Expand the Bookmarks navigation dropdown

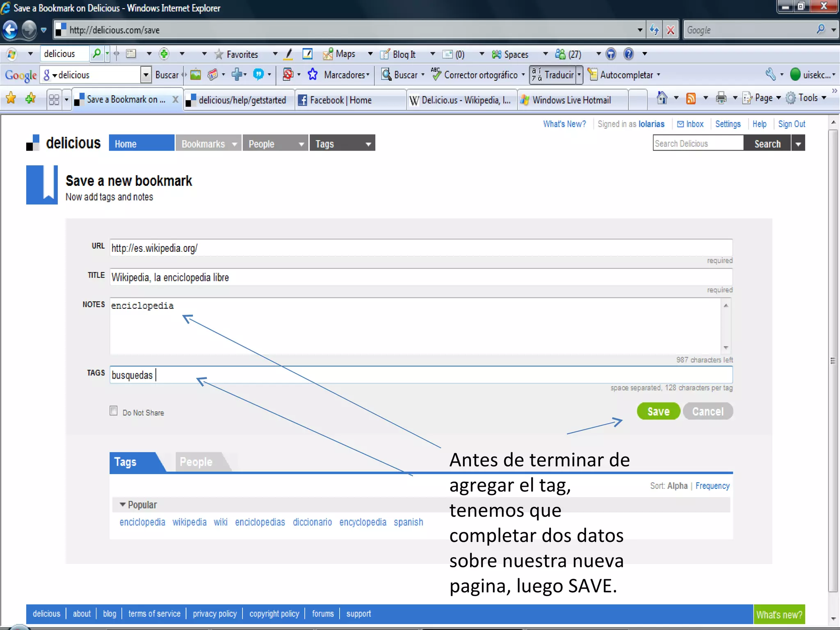point(234,144)
